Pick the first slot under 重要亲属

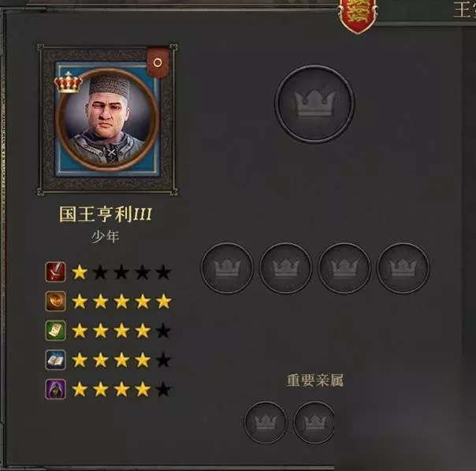point(266,422)
